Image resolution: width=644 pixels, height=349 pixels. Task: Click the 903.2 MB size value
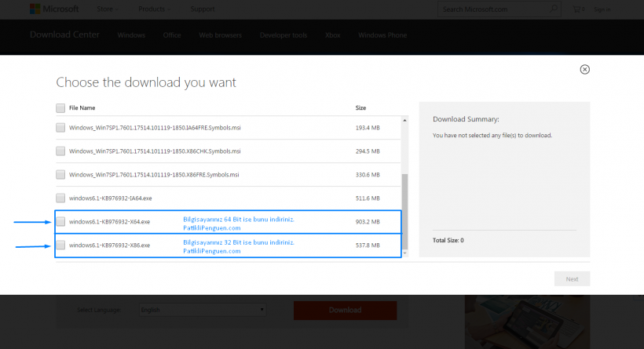coord(368,222)
